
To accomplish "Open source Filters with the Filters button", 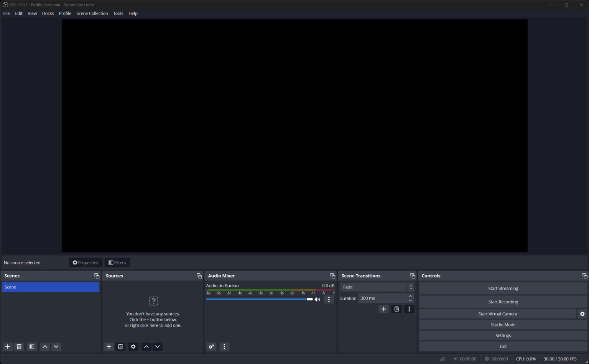I will (117, 262).
